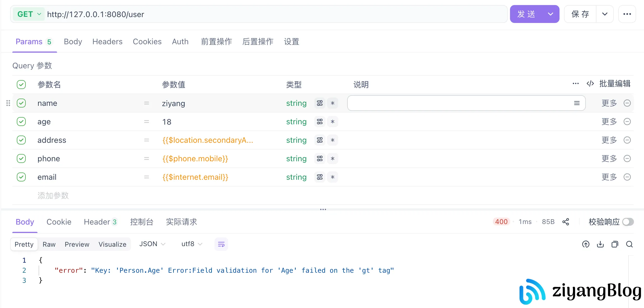Toggle the word wrap icon
644x308 pixels.
(x=221, y=244)
